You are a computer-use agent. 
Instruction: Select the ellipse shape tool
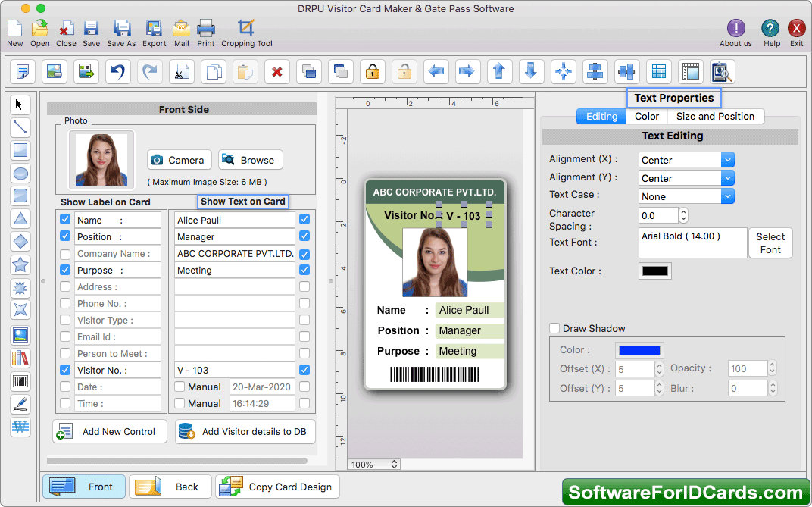20,174
